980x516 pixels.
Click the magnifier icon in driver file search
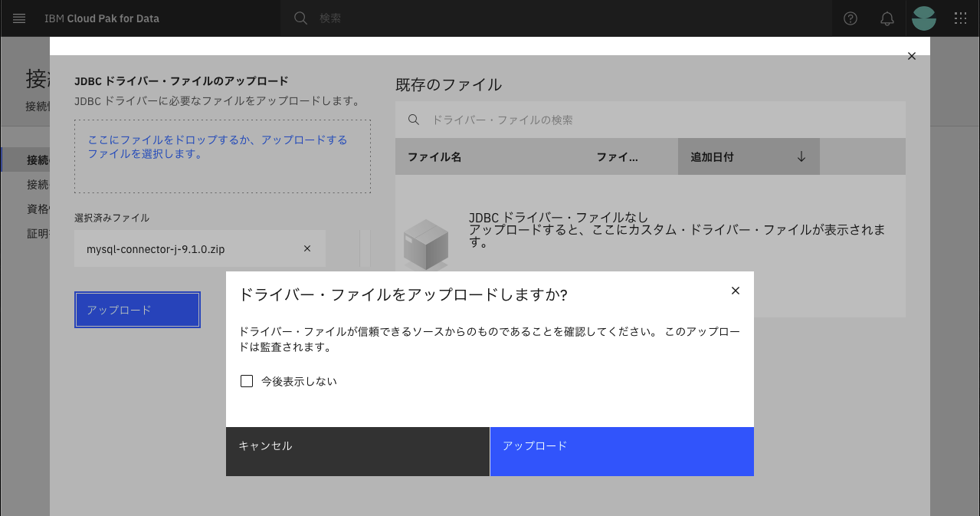[x=414, y=120]
